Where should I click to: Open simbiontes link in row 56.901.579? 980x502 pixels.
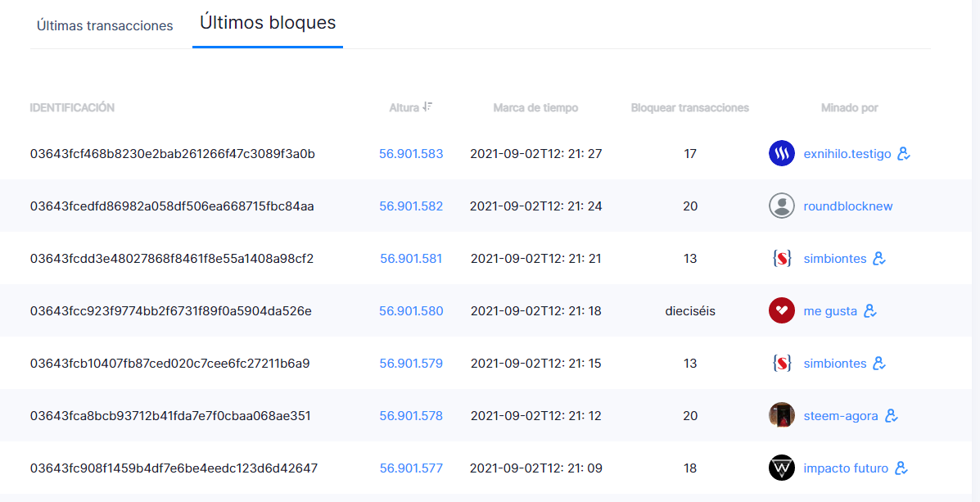pyautogui.click(x=834, y=364)
